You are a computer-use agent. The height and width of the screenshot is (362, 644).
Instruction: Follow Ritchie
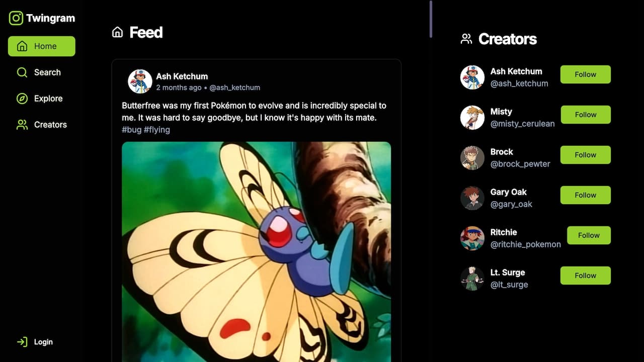[589, 235]
